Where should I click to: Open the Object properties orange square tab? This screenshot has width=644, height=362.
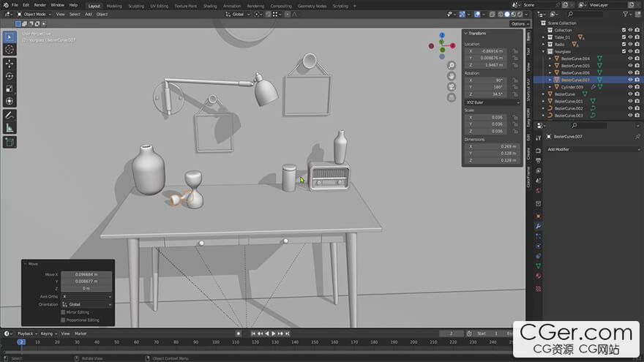tap(539, 216)
